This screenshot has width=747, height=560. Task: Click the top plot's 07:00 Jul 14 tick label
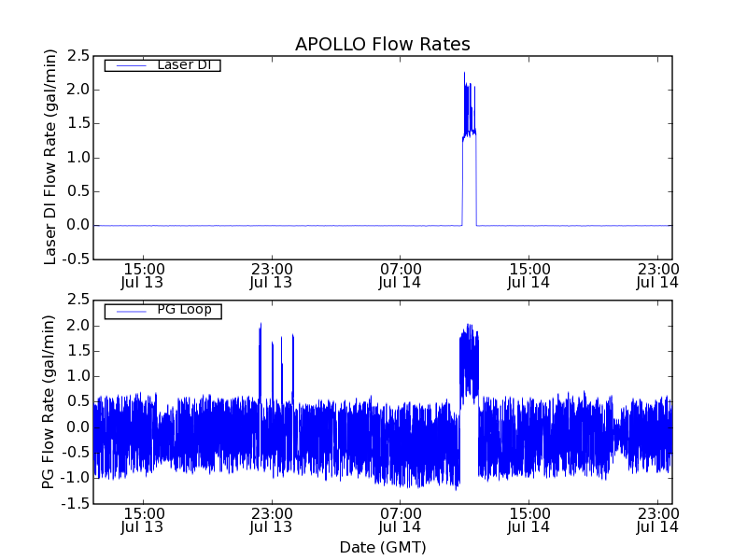(401, 275)
